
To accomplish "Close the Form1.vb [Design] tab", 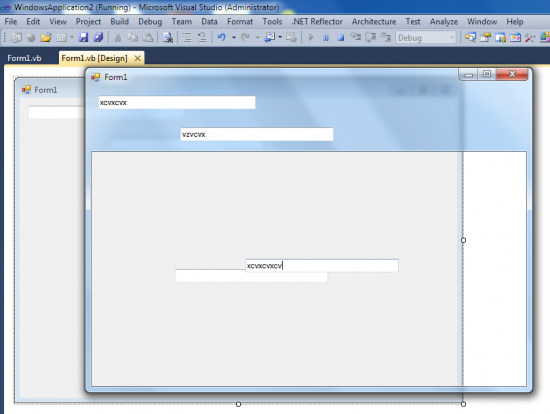I will click(x=138, y=58).
